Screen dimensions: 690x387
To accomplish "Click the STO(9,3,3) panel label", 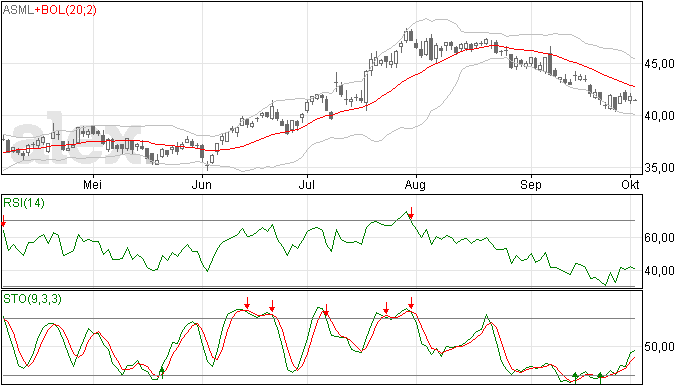I will (33, 299).
